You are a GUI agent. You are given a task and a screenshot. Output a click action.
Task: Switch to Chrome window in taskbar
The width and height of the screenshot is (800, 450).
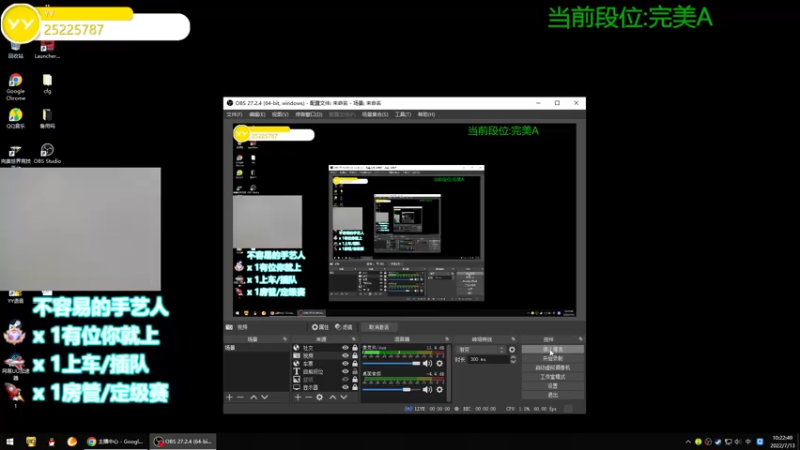(115, 441)
